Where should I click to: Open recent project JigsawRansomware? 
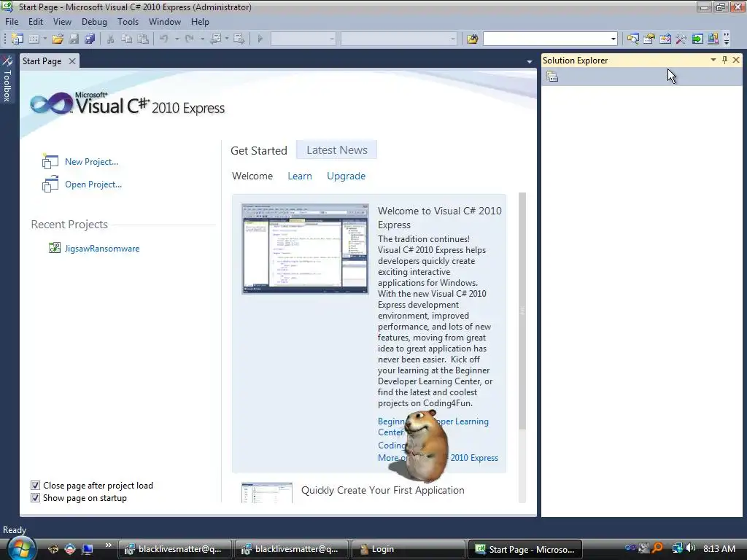[x=102, y=249]
